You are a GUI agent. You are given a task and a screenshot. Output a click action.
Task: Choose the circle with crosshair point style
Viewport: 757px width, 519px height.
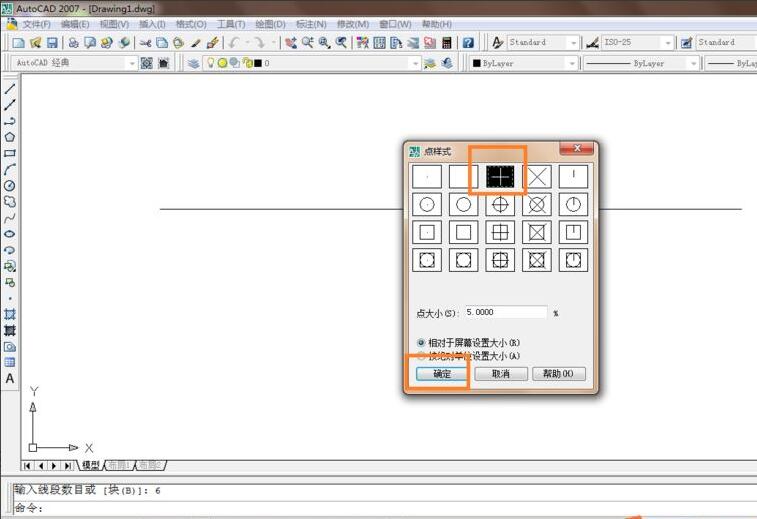(500, 205)
